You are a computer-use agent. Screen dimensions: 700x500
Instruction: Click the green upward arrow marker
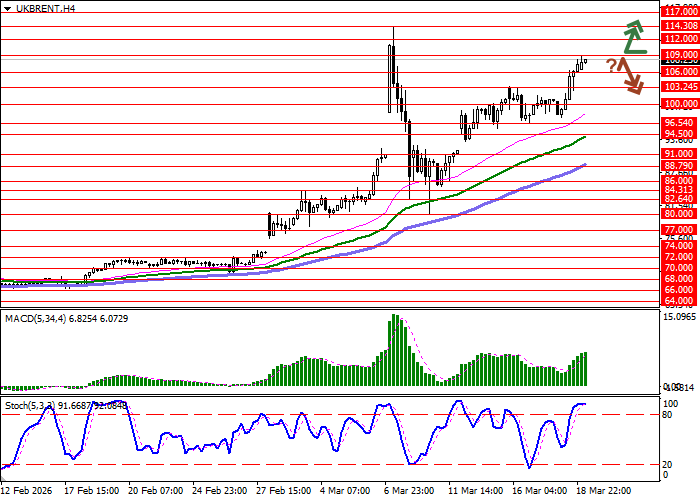634,37
